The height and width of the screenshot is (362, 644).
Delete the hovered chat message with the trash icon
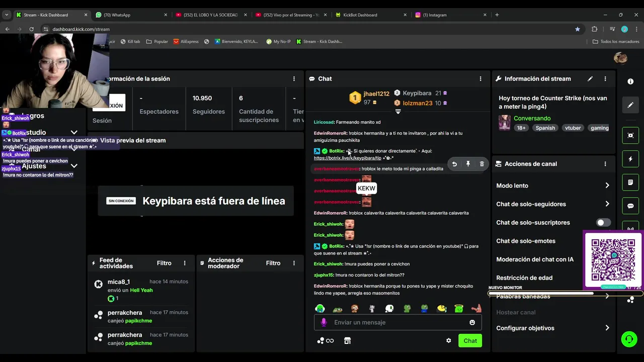(x=481, y=164)
